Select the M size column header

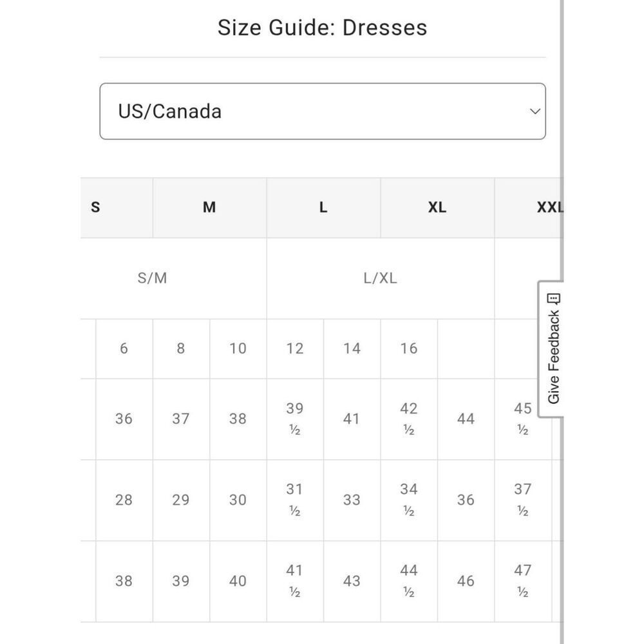[x=209, y=207]
